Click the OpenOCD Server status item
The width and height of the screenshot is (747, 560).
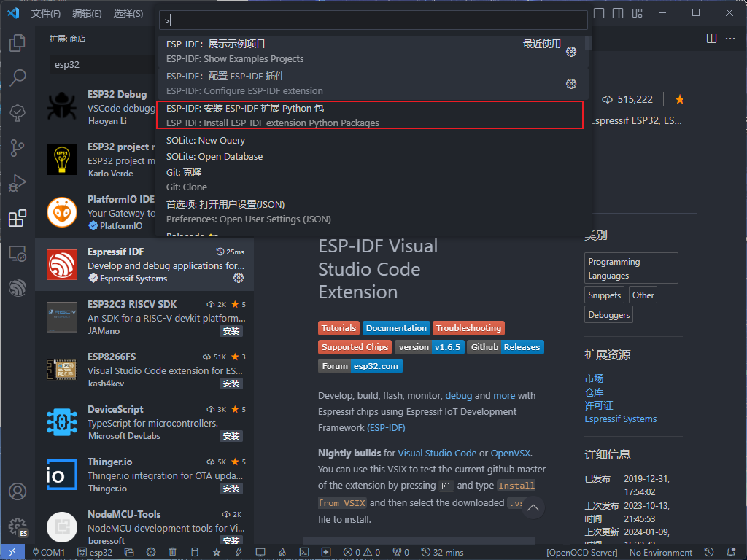[x=581, y=553]
